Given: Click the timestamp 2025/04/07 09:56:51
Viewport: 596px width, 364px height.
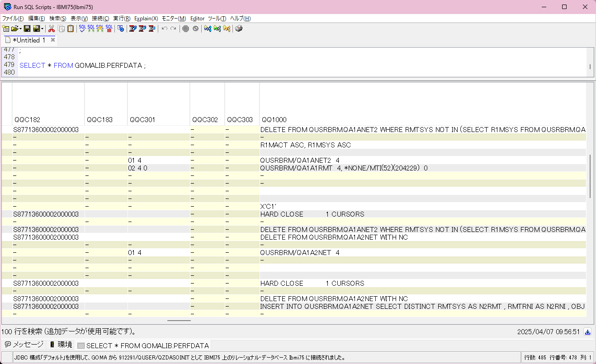Looking at the screenshot, I should pos(549,332).
